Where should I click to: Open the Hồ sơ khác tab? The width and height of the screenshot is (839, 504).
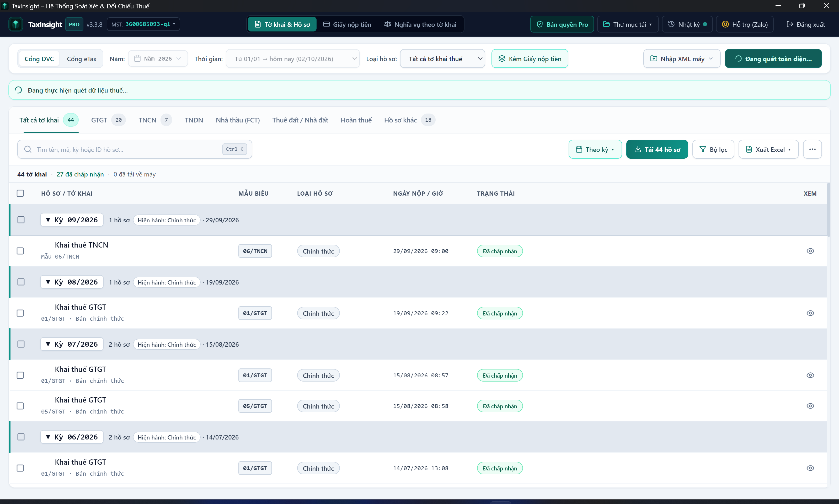pos(409,120)
